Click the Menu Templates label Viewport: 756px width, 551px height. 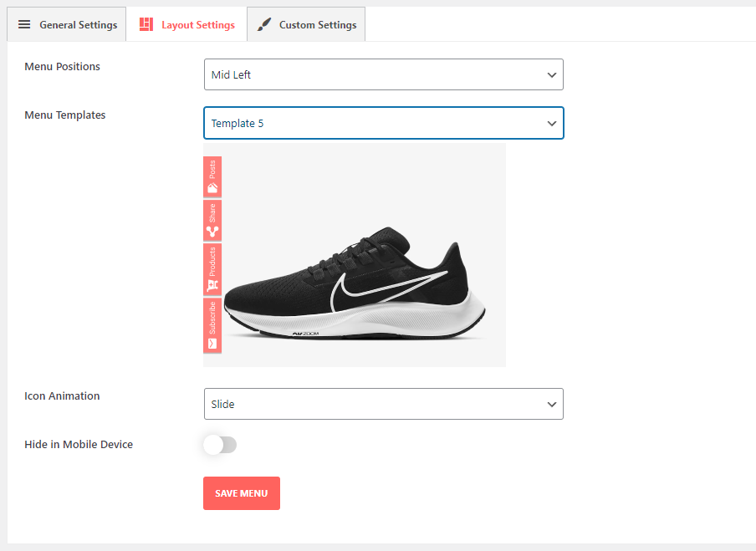pyautogui.click(x=65, y=115)
